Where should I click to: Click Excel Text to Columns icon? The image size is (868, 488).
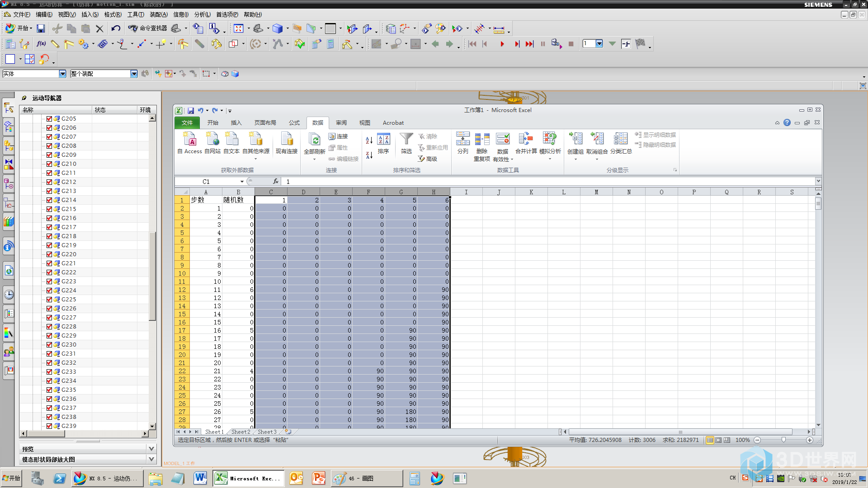(462, 143)
